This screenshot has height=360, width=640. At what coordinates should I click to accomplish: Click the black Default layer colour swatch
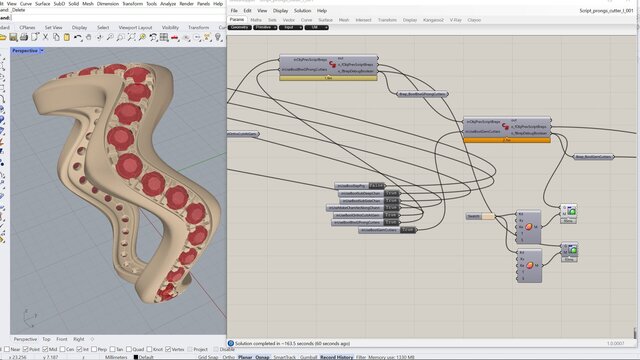coord(136,357)
